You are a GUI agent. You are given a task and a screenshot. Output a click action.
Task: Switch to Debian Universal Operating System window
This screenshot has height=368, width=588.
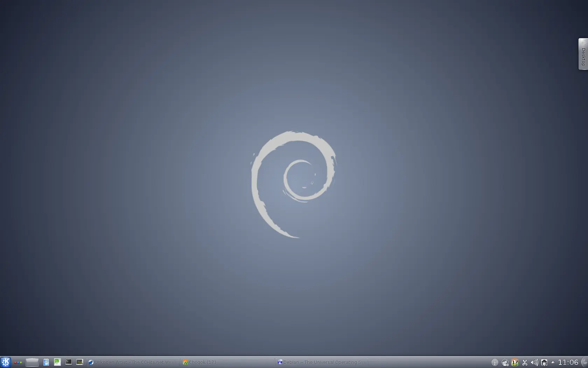pyautogui.click(x=322, y=362)
